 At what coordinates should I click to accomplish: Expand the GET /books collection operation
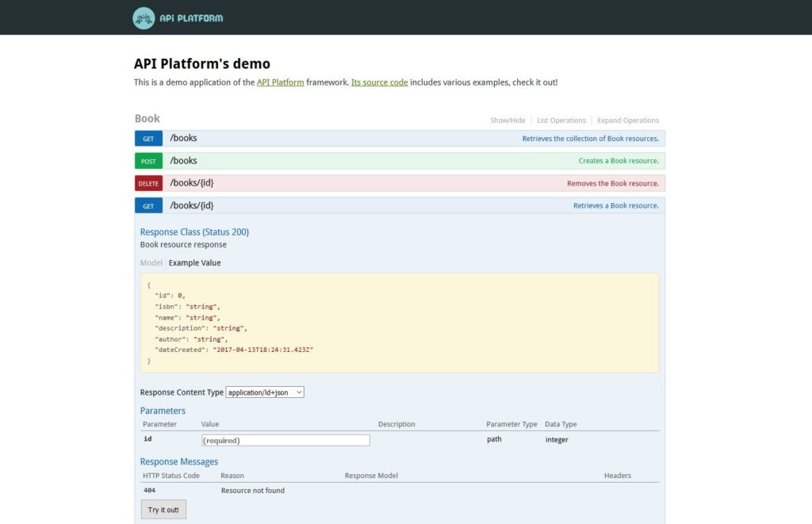coord(183,138)
